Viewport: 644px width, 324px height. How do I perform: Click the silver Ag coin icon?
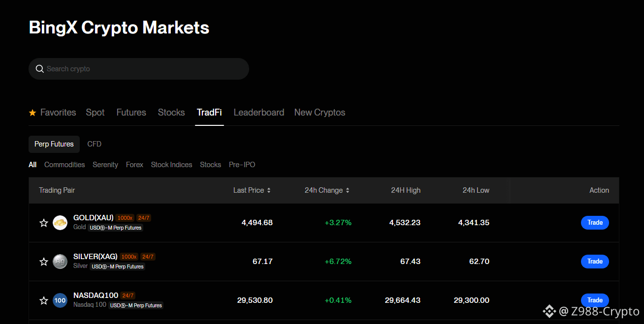click(x=60, y=262)
